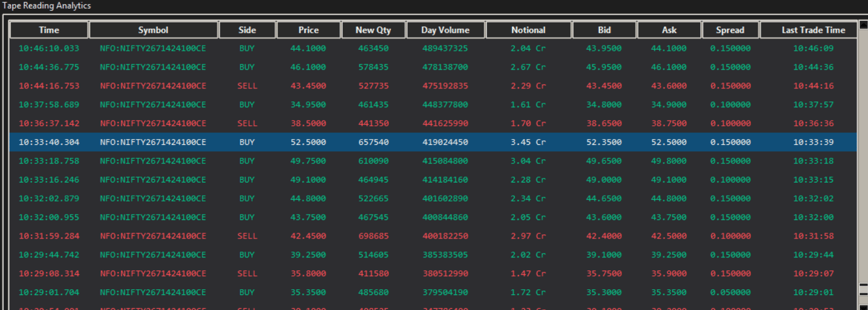Click the price 49.7500 cell
The image size is (868, 310).
click(x=308, y=161)
